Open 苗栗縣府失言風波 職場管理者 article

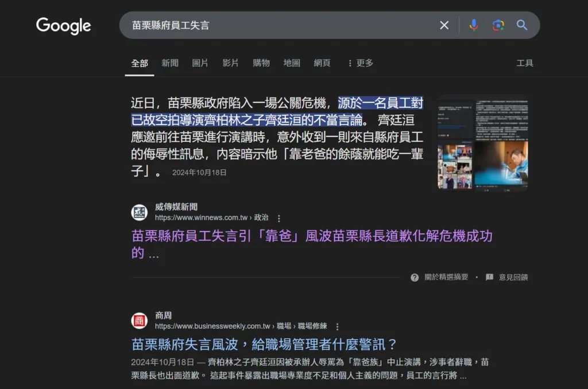tap(264, 344)
